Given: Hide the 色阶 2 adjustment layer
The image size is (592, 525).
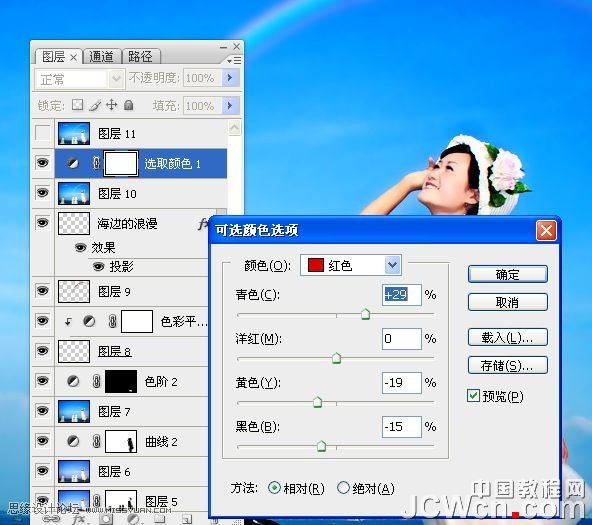Looking at the screenshot, I should (x=42, y=380).
